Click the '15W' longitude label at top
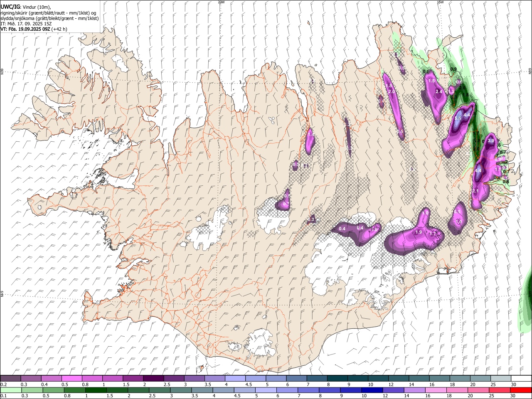The height and width of the screenshot is (399, 532). coord(440,2)
